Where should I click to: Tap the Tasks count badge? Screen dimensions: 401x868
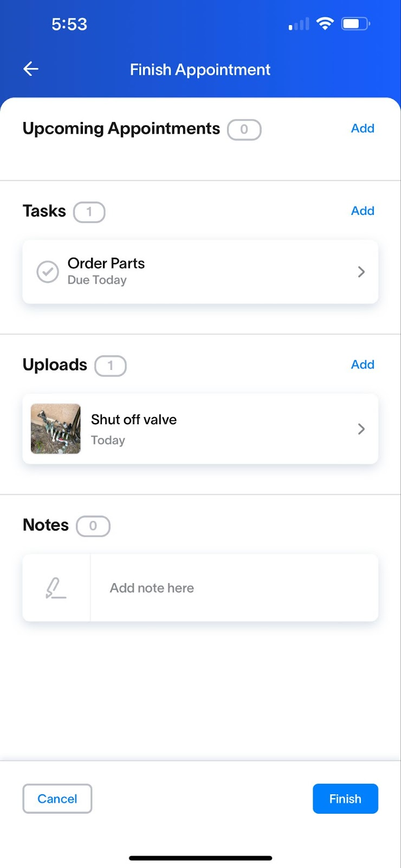coord(89,212)
